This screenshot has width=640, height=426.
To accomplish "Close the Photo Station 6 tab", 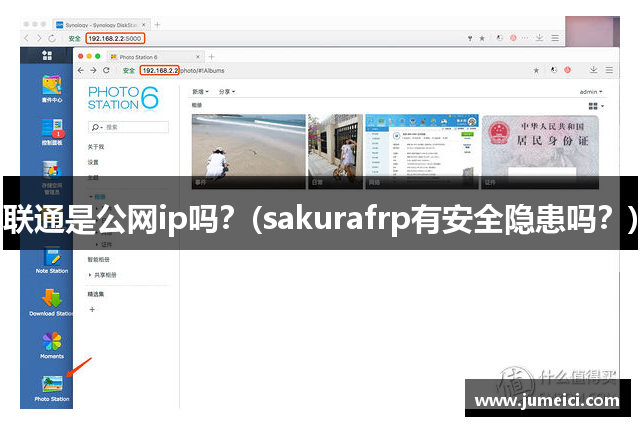I will point(198,57).
